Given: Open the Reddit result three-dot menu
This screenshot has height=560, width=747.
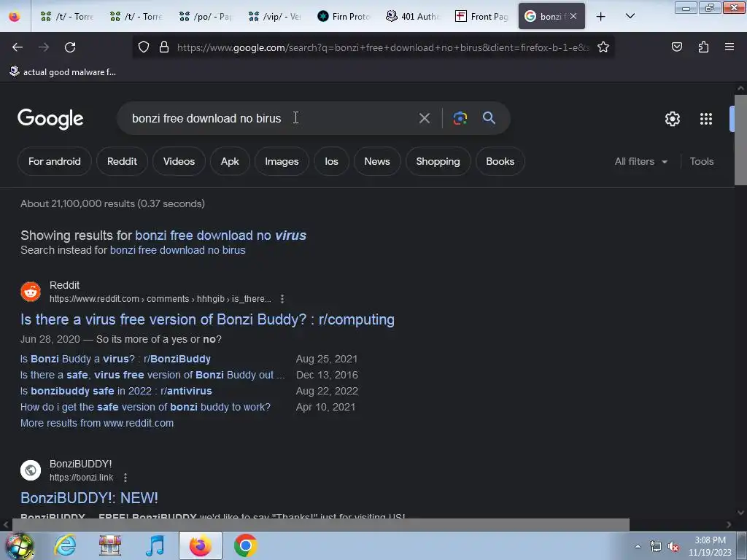Looking at the screenshot, I should (x=282, y=298).
